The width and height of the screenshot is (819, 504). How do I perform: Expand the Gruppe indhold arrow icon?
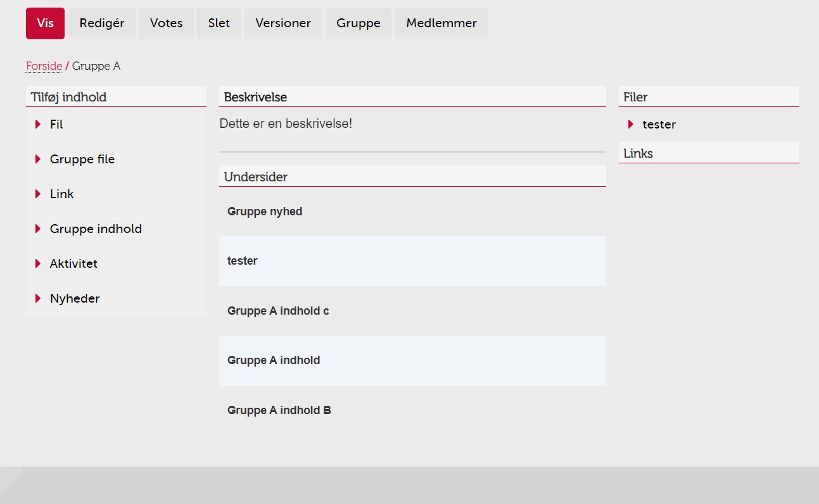point(39,229)
